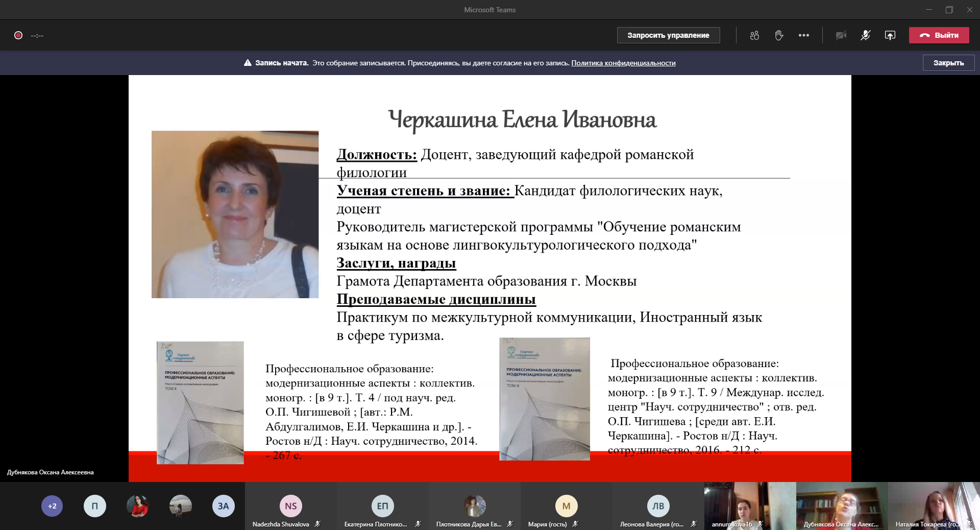Open the more actions ellipsis menu

[804, 35]
